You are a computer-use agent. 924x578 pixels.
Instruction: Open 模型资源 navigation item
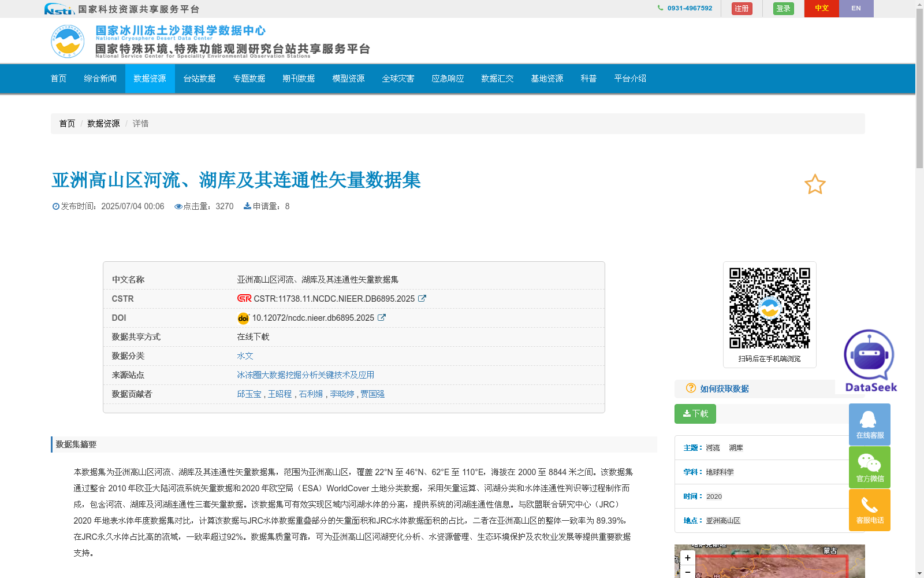point(348,79)
